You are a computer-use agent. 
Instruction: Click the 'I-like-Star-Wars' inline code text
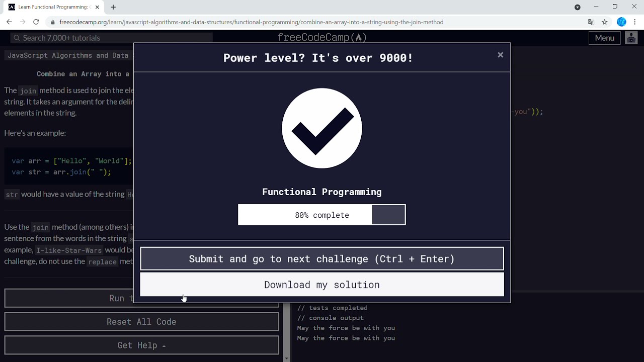pos(69,250)
